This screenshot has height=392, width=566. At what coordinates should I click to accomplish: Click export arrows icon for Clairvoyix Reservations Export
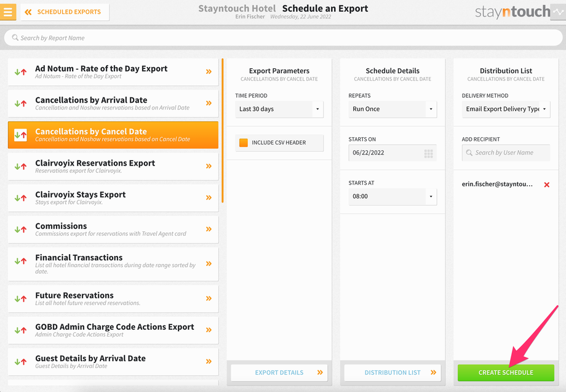tap(20, 166)
